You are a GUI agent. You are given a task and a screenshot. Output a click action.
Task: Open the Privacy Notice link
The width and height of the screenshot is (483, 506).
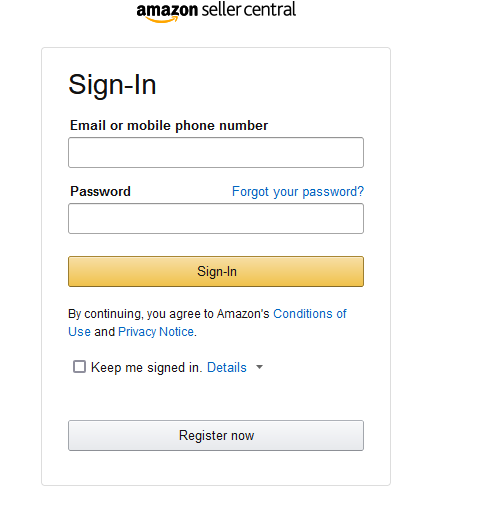[x=156, y=332]
